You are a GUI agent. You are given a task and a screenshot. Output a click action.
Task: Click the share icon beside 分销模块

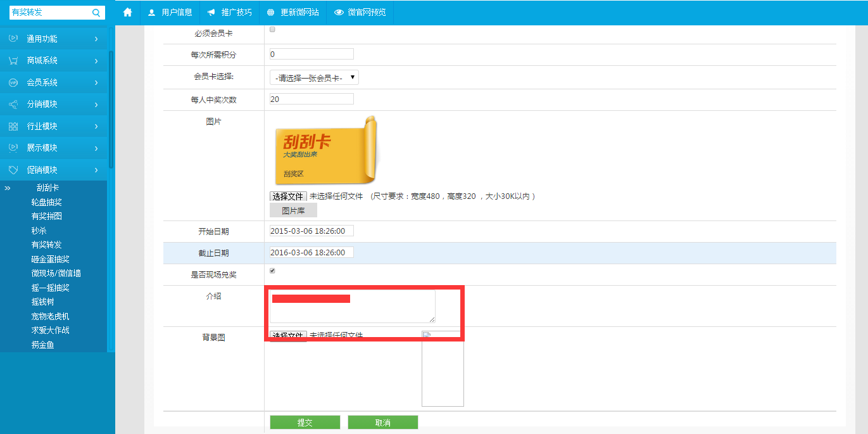coord(13,105)
